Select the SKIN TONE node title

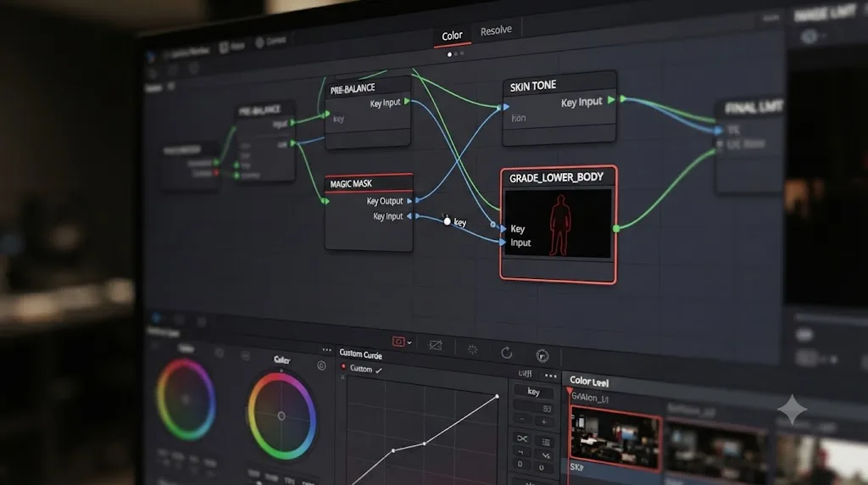coord(532,86)
